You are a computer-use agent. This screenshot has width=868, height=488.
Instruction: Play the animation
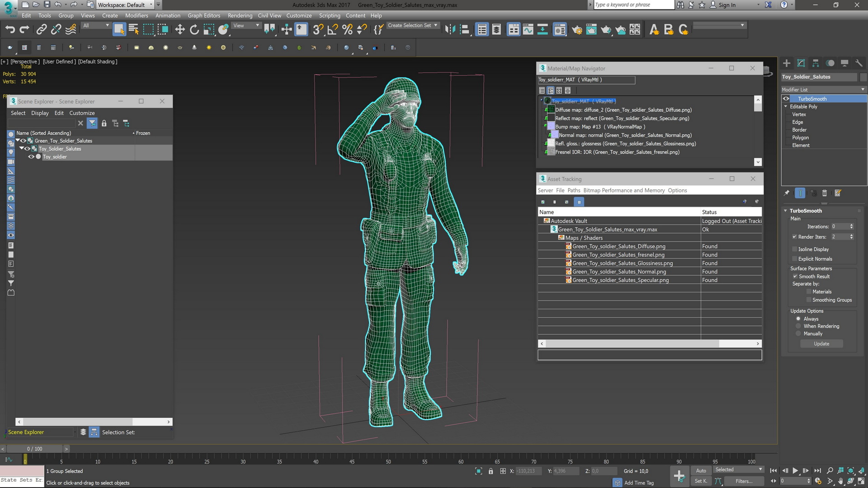click(x=795, y=470)
